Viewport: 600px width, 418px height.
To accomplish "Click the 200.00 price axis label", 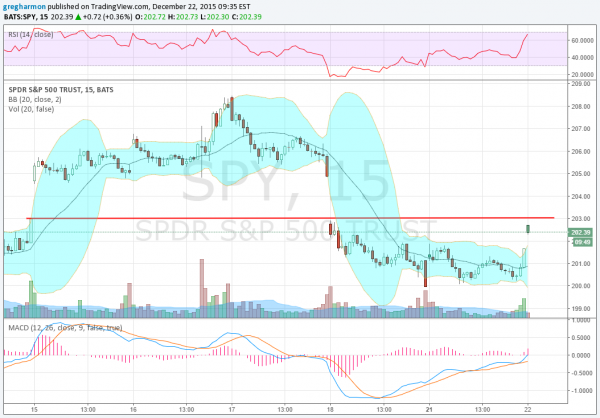I will [581, 286].
